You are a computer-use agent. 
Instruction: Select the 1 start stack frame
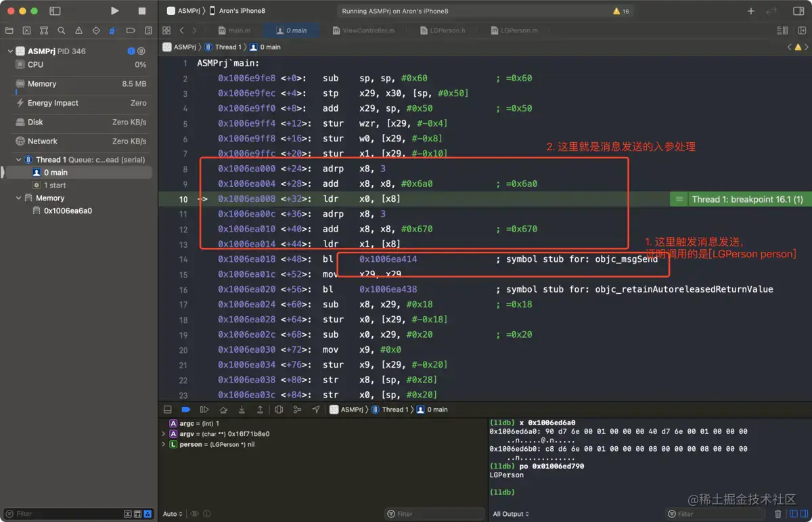[79, 185]
